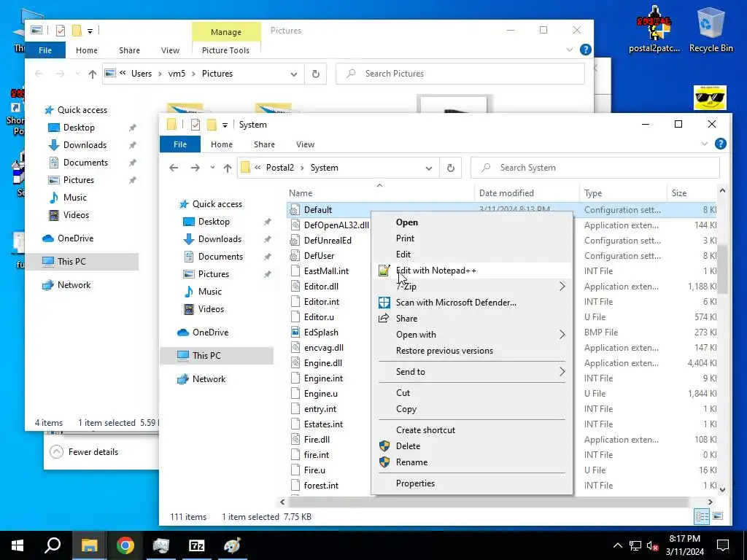Select Videos in Pictures window sidebar

[76, 215]
